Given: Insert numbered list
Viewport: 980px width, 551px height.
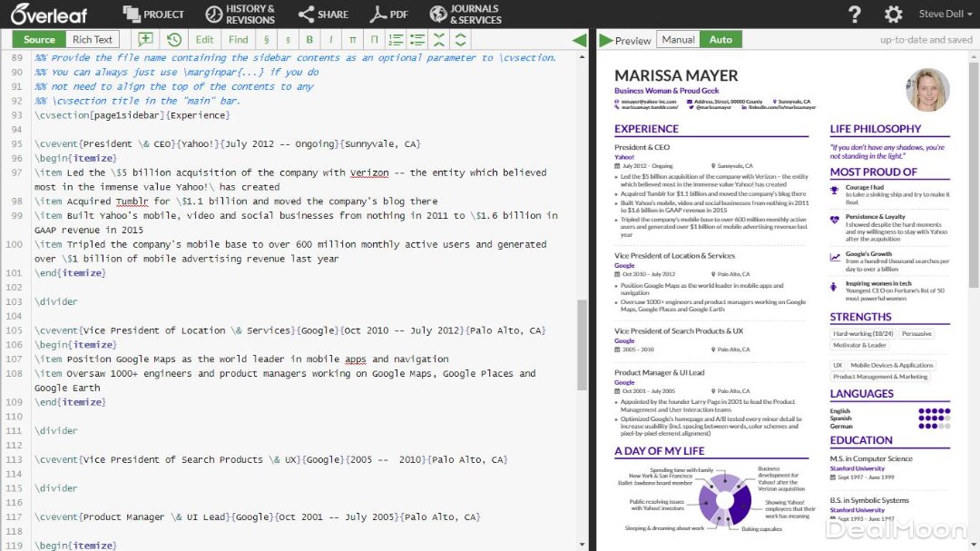Looking at the screenshot, I should [x=396, y=39].
